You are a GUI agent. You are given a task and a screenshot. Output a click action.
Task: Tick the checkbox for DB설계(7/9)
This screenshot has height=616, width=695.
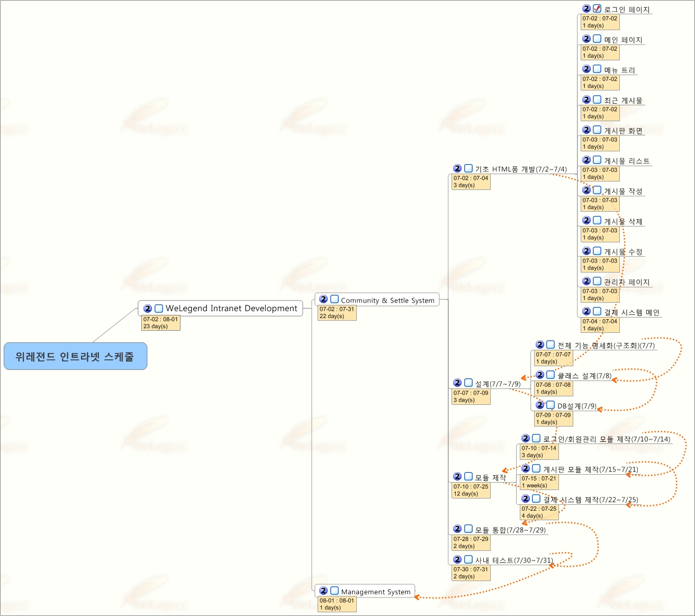[x=550, y=405]
